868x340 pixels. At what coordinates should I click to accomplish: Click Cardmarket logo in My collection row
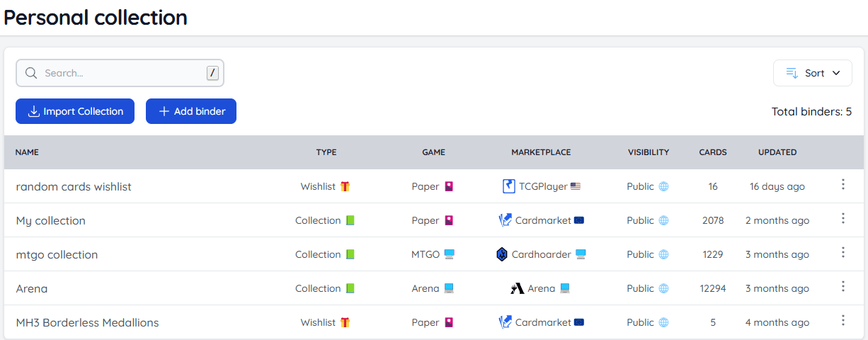click(505, 220)
